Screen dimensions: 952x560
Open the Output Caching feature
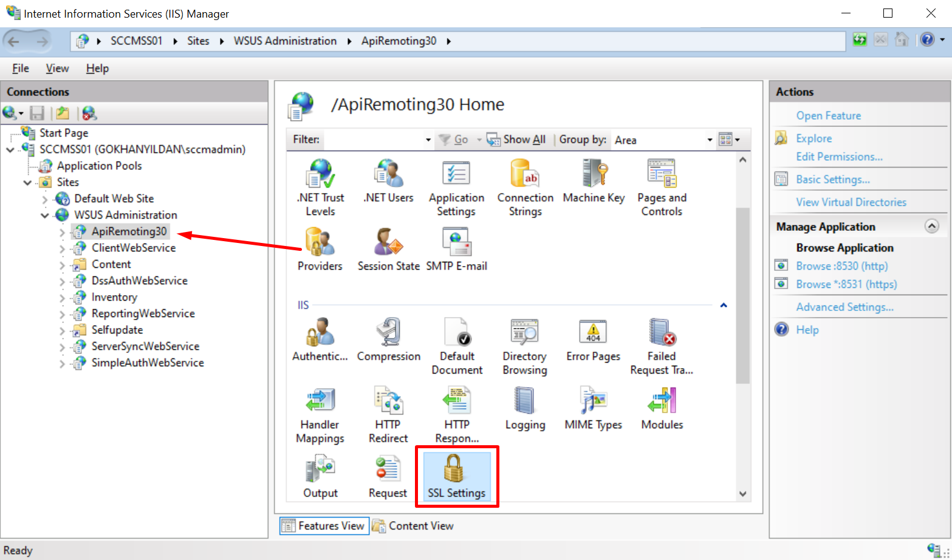[320, 477]
